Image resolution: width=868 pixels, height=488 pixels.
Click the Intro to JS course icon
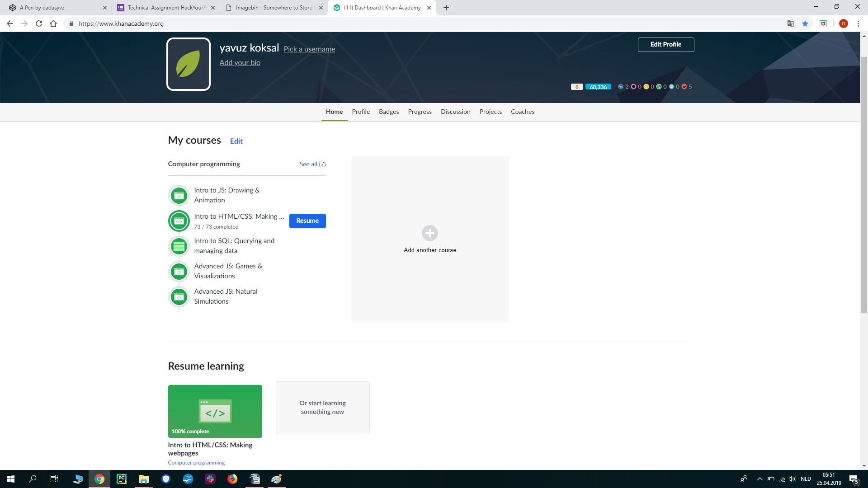[179, 196]
